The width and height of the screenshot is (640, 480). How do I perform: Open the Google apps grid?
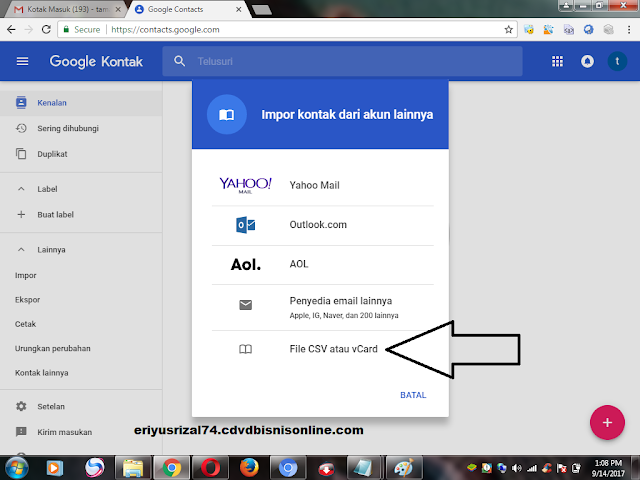click(557, 61)
